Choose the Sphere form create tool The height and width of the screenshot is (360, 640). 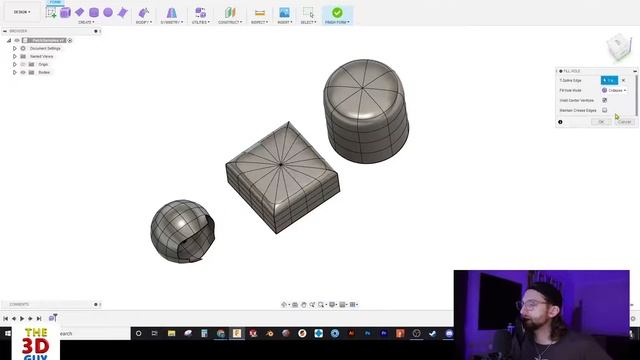(x=108, y=12)
